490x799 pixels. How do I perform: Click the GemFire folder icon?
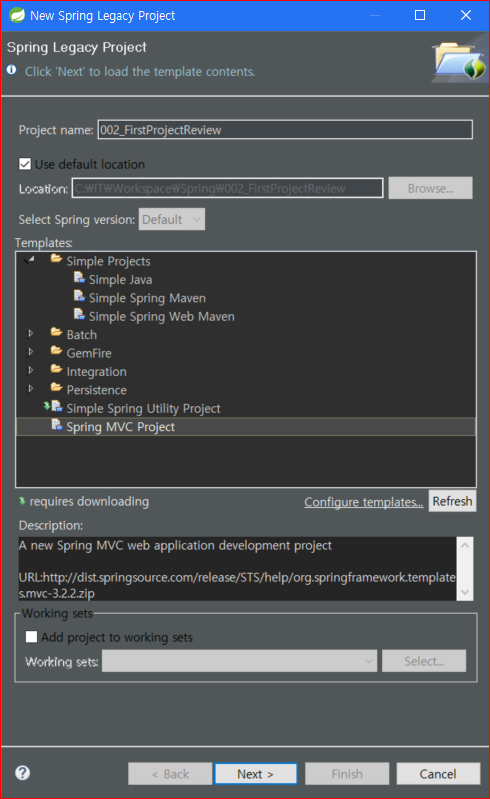pyautogui.click(x=56, y=351)
